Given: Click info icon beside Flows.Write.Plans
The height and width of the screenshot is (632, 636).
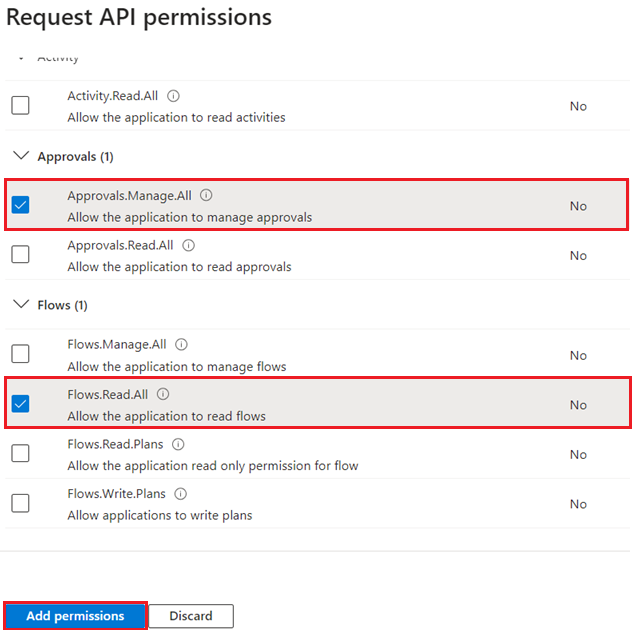Looking at the screenshot, I should (181, 494).
